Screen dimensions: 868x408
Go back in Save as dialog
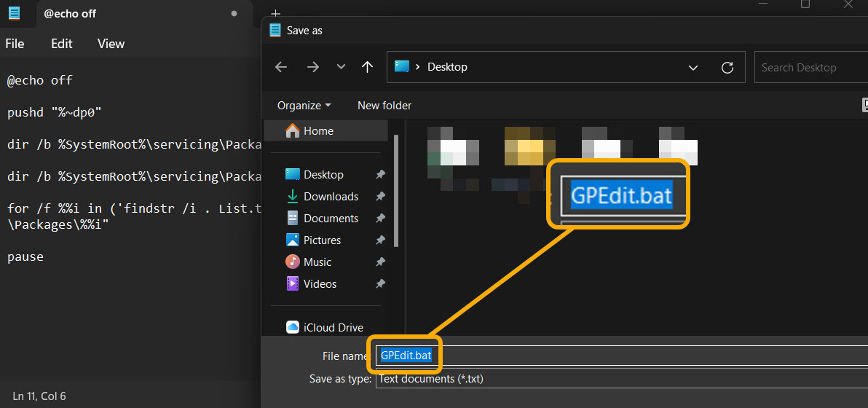[281, 67]
